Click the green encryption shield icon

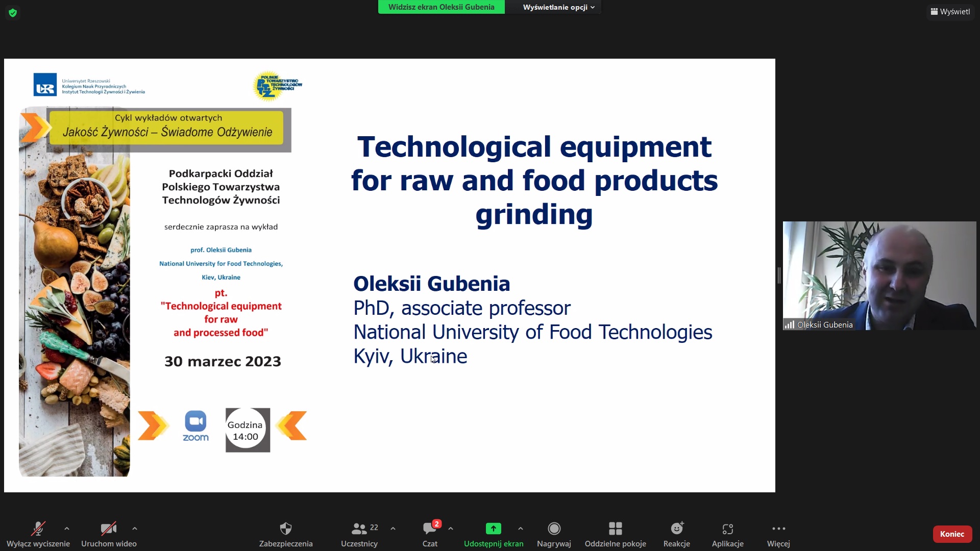[13, 13]
